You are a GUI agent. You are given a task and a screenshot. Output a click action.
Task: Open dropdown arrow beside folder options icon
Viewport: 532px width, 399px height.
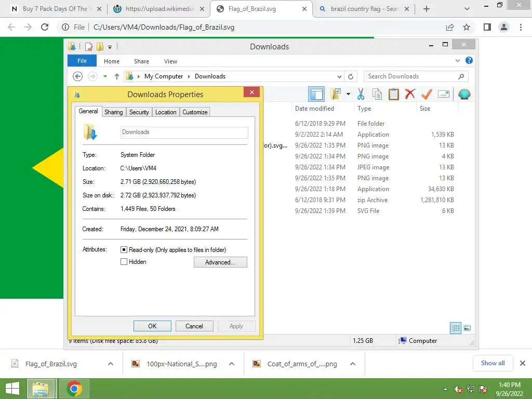point(348,94)
